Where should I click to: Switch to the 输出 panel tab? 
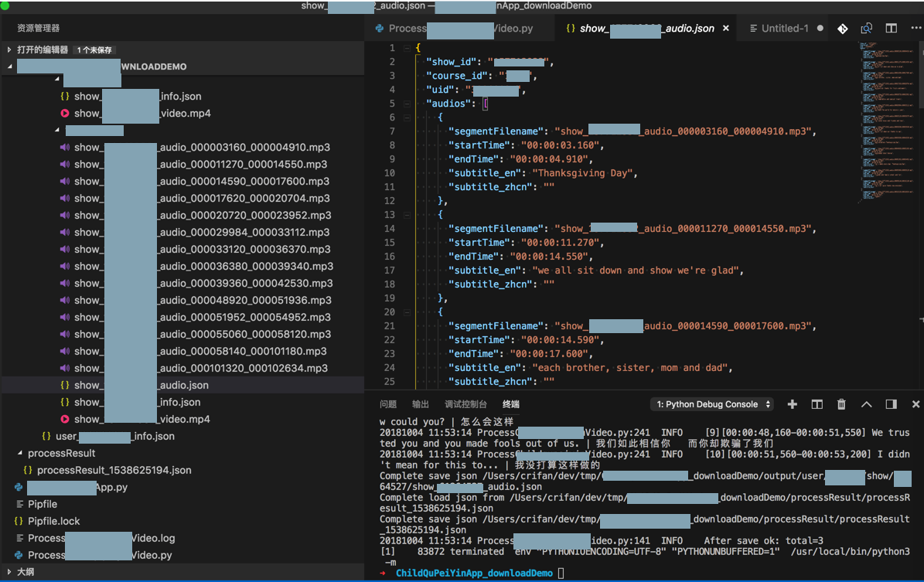[420, 404]
